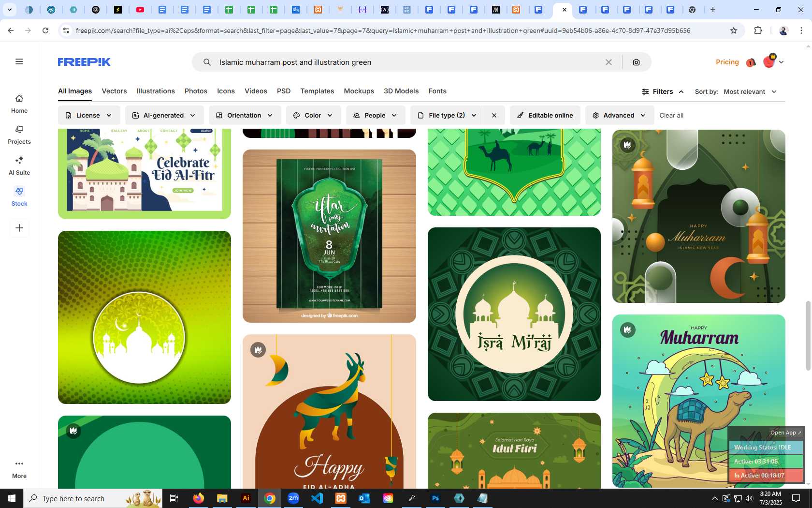Click the Pricing link
This screenshot has height=508, width=812.
727,62
